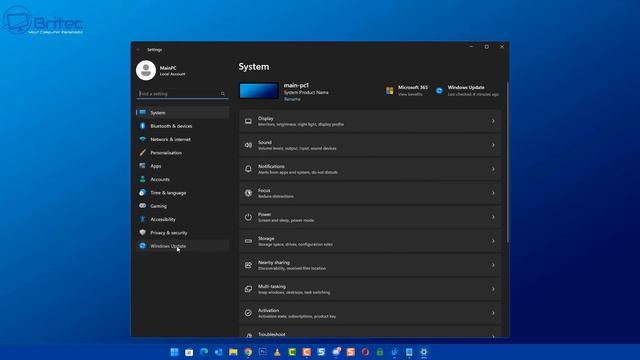Viewport: 640px width, 360px height.
Task: Expand the Notifications chevron
Action: 493,169
